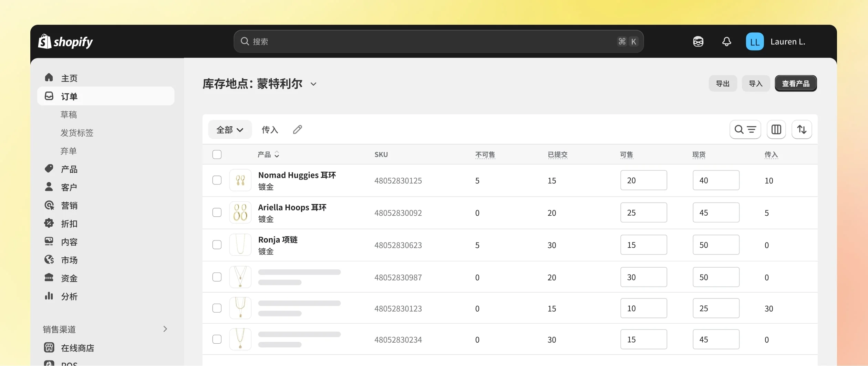The image size is (868, 366).
Task: Expand the 库存地点: 蒙特利尔 location dropdown
Action: click(x=313, y=84)
